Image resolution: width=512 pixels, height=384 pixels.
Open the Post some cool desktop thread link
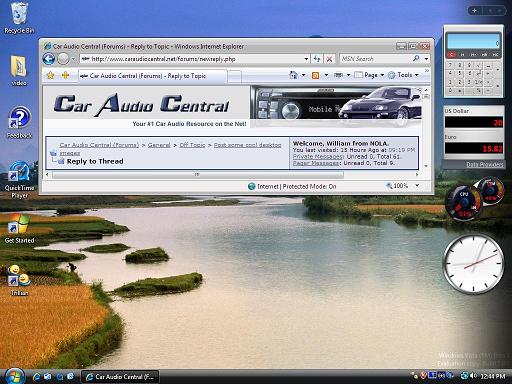click(x=247, y=145)
